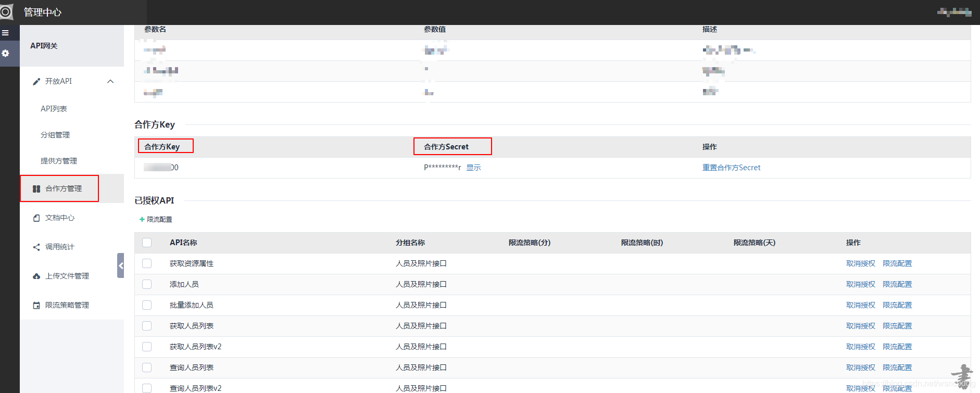The height and width of the screenshot is (393, 980).
Task: Collapse the 开放API menu chevron
Action: pyautogui.click(x=110, y=81)
